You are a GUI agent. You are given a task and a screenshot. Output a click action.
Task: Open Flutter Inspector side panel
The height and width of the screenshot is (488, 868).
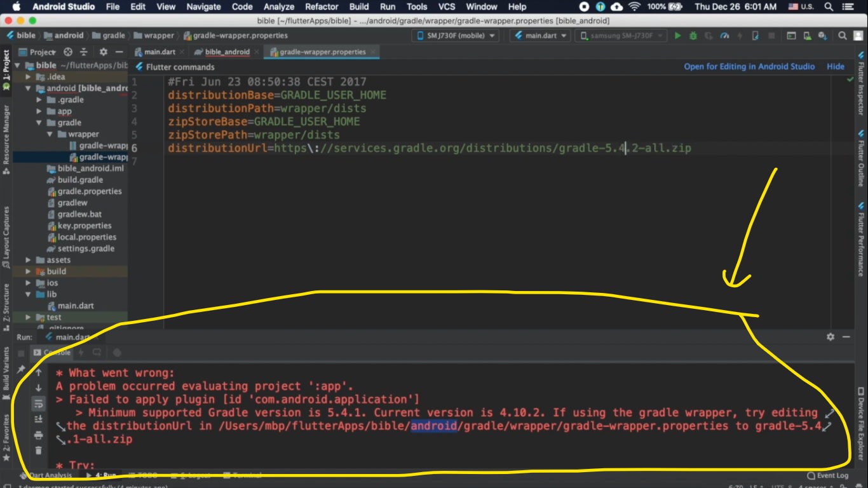click(861, 83)
